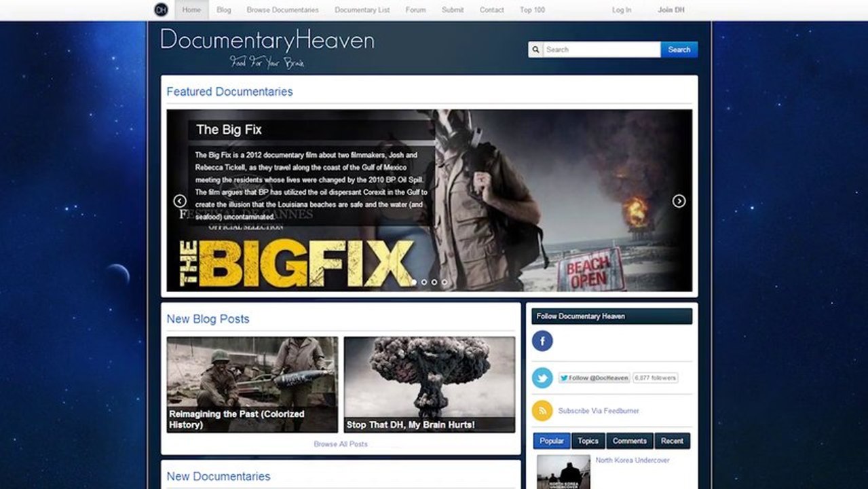
Task: Focus the Search text field
Action: click(x=602, y=50)
